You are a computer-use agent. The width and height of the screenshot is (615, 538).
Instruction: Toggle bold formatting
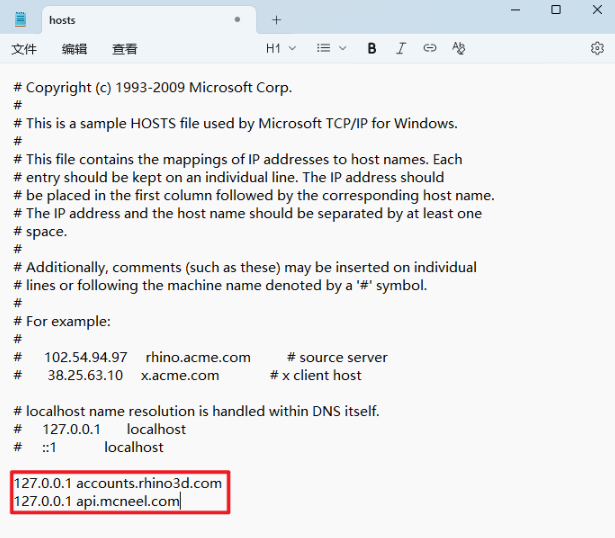click(372, 48)
